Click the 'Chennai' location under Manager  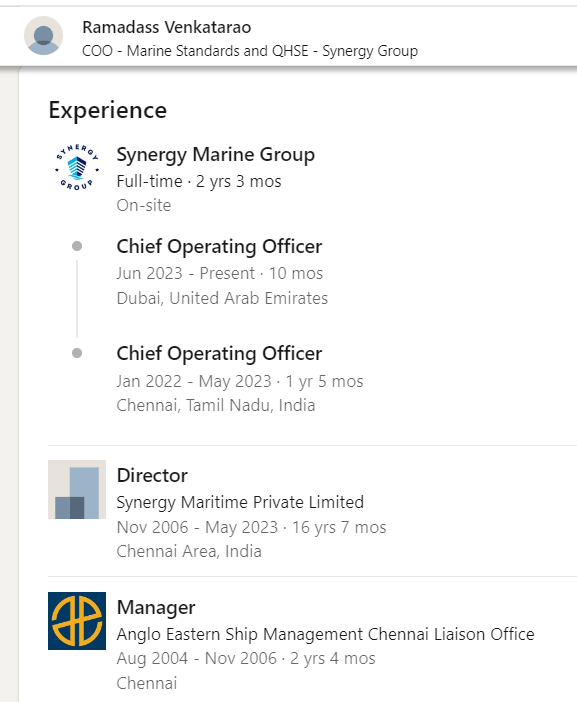click(x=147, y=684)
